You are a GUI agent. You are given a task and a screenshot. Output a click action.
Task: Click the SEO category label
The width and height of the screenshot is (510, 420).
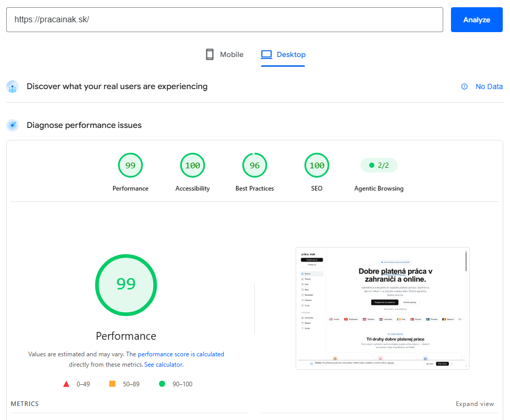[317, 189]
